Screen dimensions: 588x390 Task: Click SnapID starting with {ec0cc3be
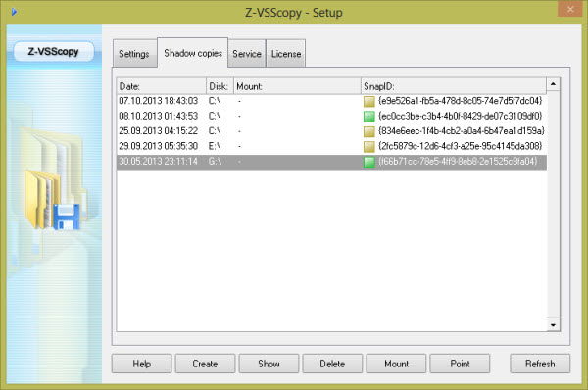pyautogui.click(x=461, y=116)
